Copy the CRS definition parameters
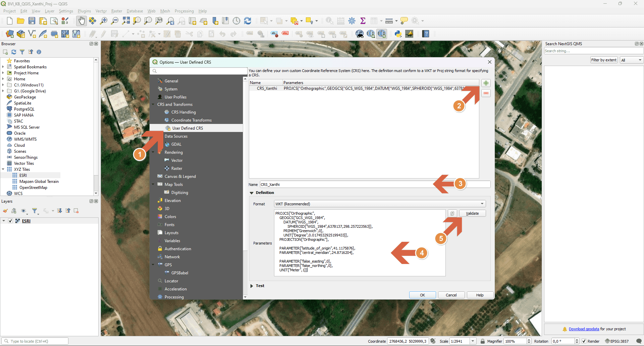The width and height of the screenshot is (644, 346). click(452, 213)
